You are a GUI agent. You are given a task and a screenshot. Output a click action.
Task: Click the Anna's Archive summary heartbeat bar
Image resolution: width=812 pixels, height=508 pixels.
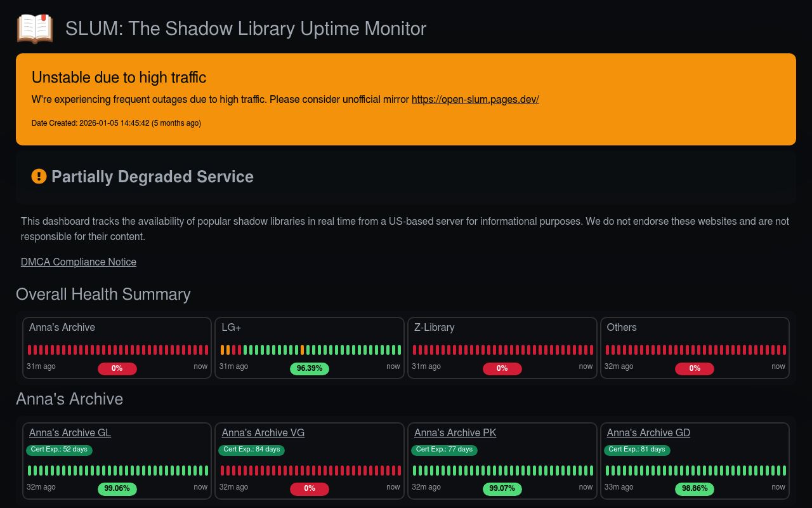[x=118, y=350]
